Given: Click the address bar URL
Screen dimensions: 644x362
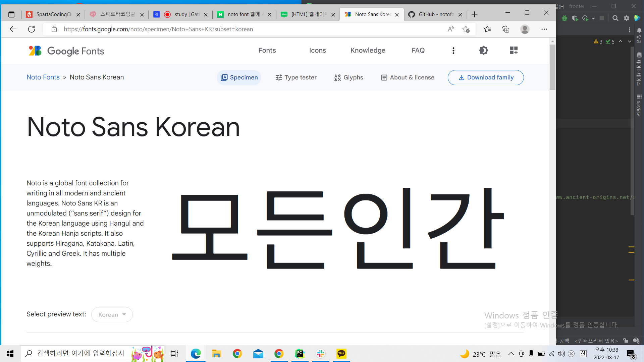Looking at the screenshot, I should pyautogui.click(x=158, y=29).
